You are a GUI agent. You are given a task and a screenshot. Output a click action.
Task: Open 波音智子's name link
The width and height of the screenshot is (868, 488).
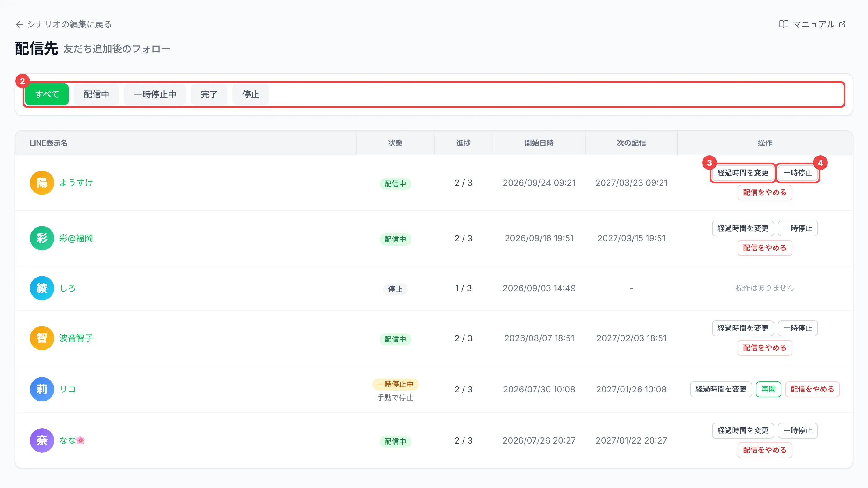(x=76, y=338)
